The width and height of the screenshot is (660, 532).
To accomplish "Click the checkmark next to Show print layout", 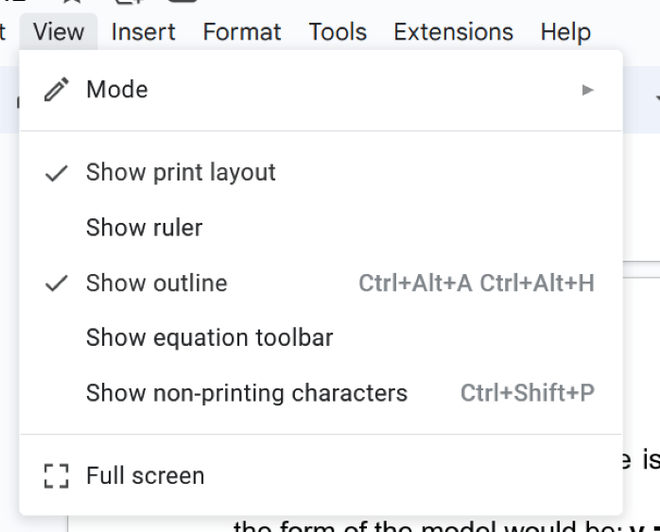I will click(x=58, y=173).
